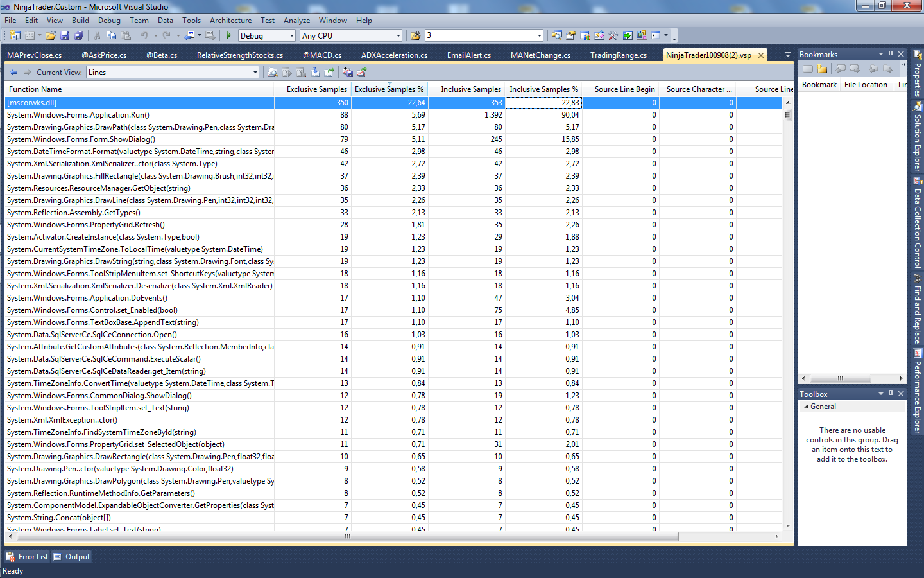Open the Current View Lines dropdown
This screenshot has width=924, height=578.
pos(173,73)
